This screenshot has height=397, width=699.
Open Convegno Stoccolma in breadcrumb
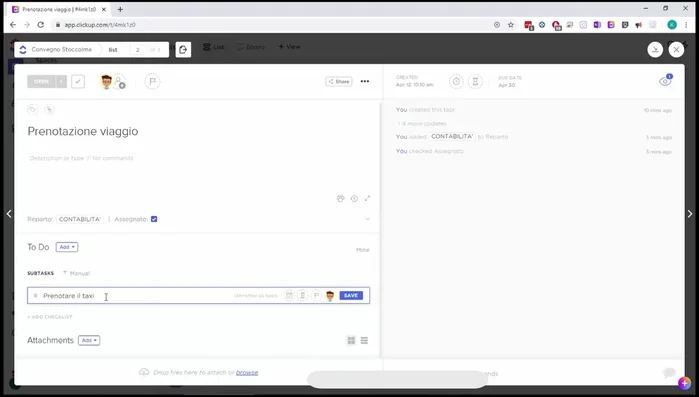pyautogui.click(x=62, y=49)
